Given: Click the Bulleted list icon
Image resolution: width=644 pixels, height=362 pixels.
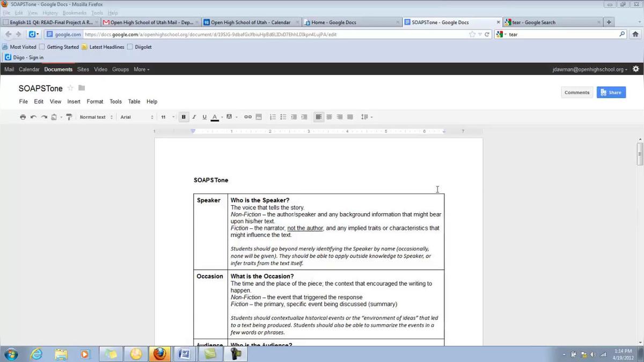Looking at the screenshot, I should [283, 117].
